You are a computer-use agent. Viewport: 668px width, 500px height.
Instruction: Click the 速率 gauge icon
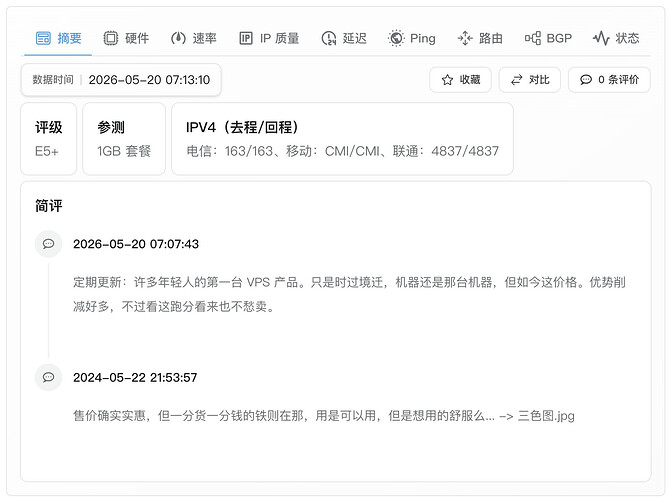[x=178, y=38]
